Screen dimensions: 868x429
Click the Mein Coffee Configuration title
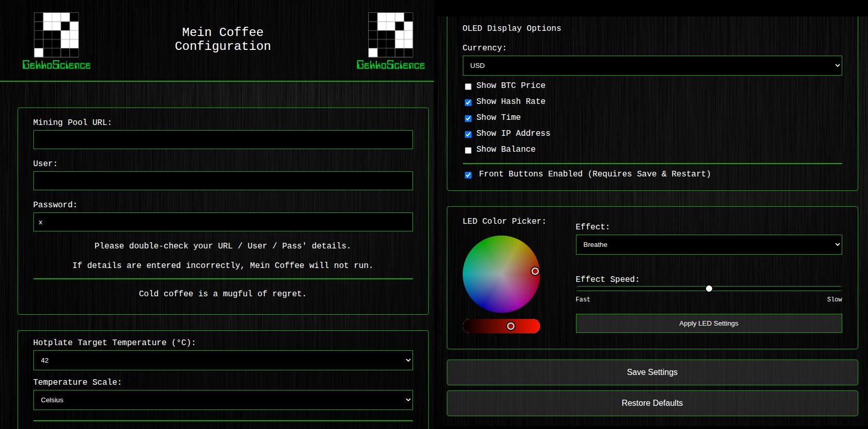click(223, 39)
